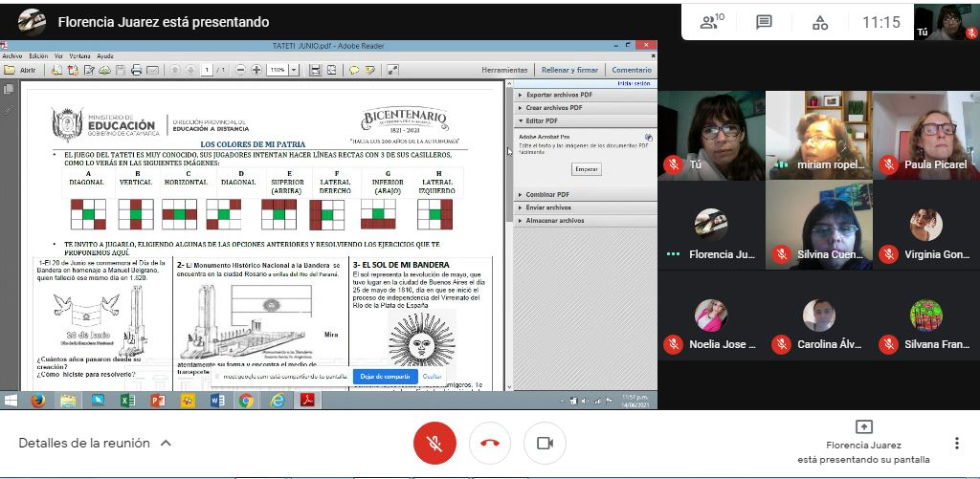Click the page number field
The image size is (980, 479).
[x=207, y=71]
